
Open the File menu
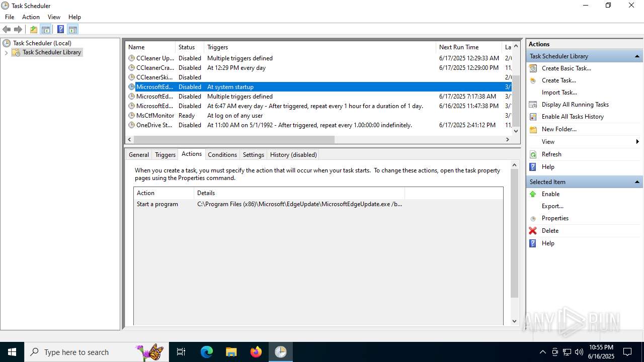pyautogui.click(x=10, y=17)
